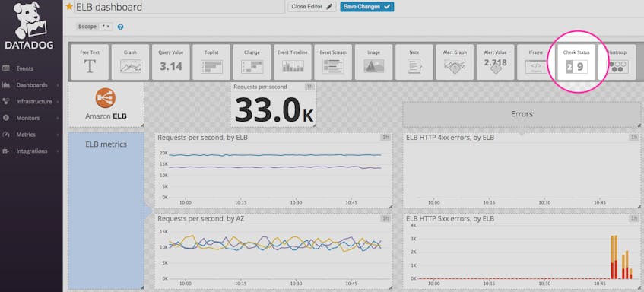This screenshot has width=644, height=292.
Task: Expand the Monitors submenu arrow
Action: pos(57,119)
